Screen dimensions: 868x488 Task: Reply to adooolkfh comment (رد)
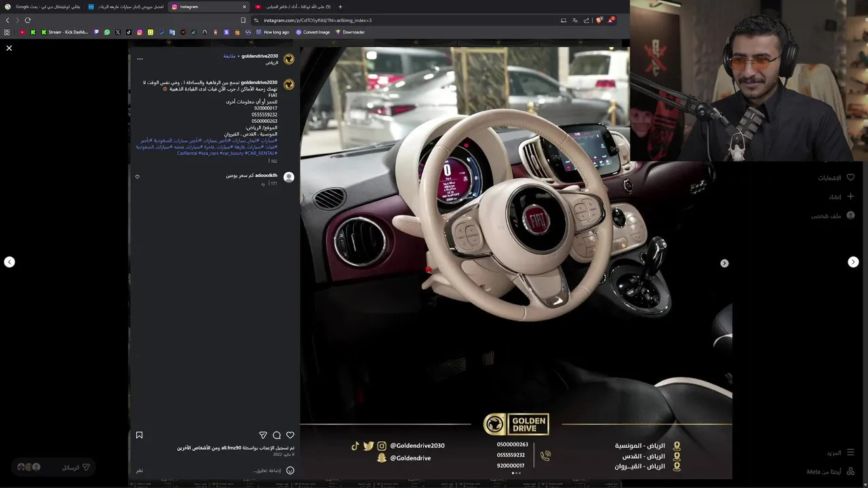coord(263,184)
